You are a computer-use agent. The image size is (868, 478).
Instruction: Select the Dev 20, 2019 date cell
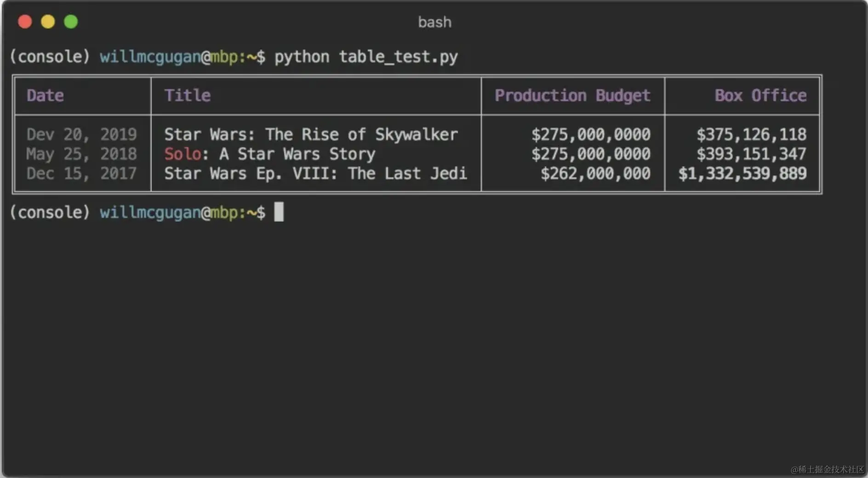(x=82, y=135)
